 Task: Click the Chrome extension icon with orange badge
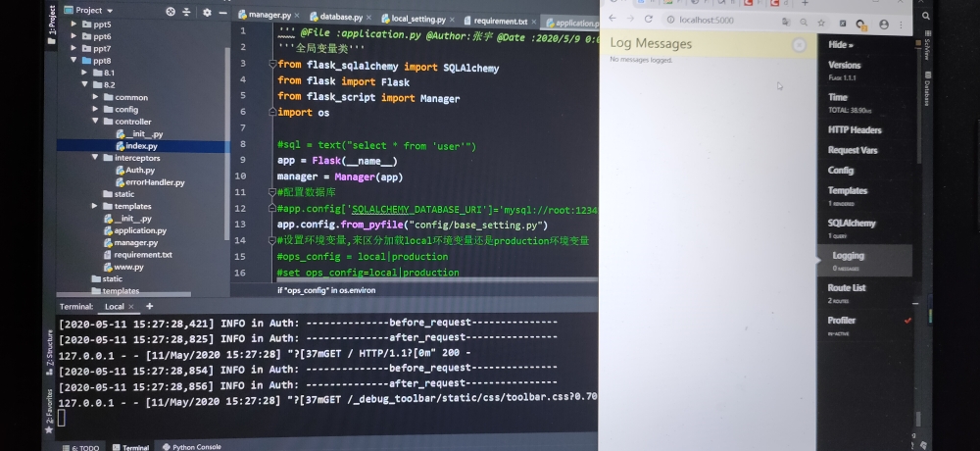pos(861,25)
